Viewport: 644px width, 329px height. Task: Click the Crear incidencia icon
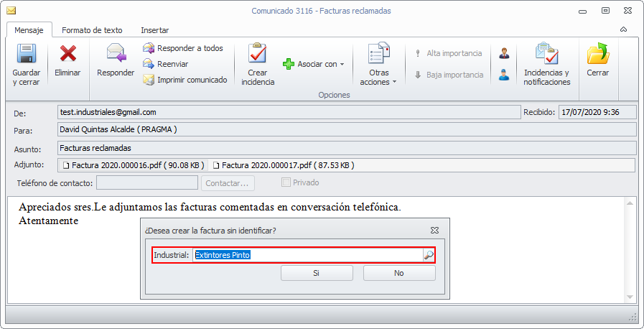click(258, 55)
